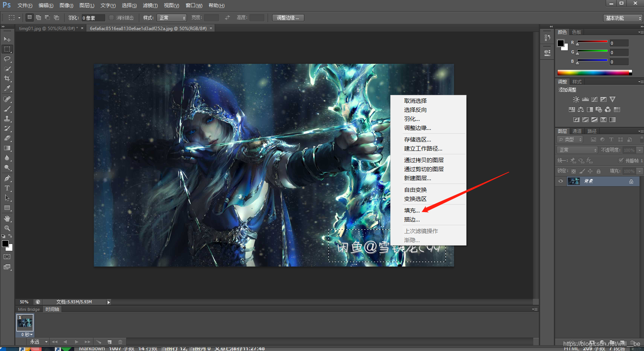
Task: Toggle lock image pixels
Action: coord(582,171)
